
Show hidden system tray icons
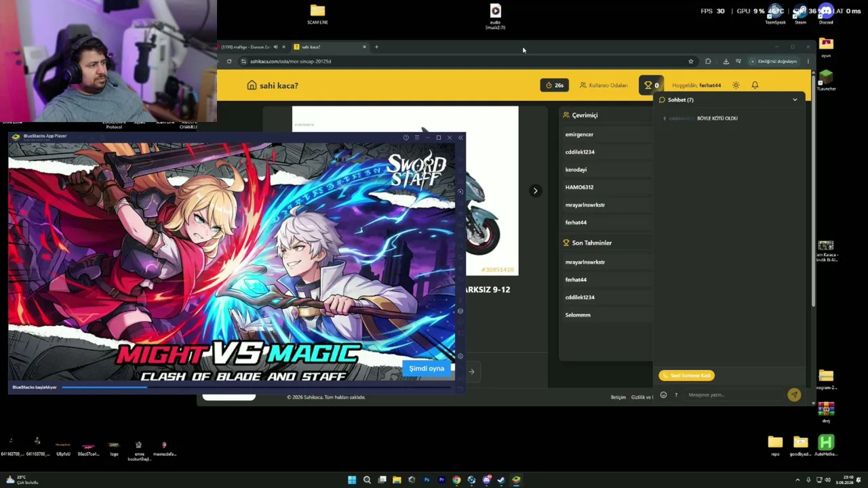point(797,480)
